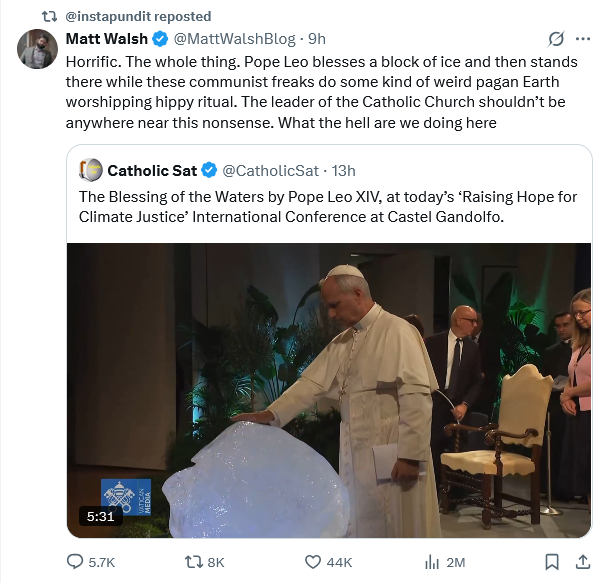Click Matt Walsh's blue verified badge
The width and height of the screenshot is (608, 583).
point(159,39)
